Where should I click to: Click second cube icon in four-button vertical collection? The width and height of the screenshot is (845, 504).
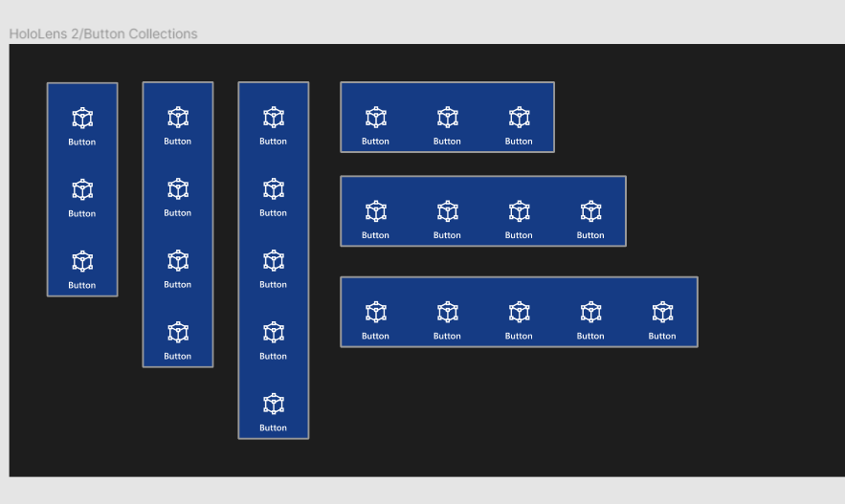[178, 189]
